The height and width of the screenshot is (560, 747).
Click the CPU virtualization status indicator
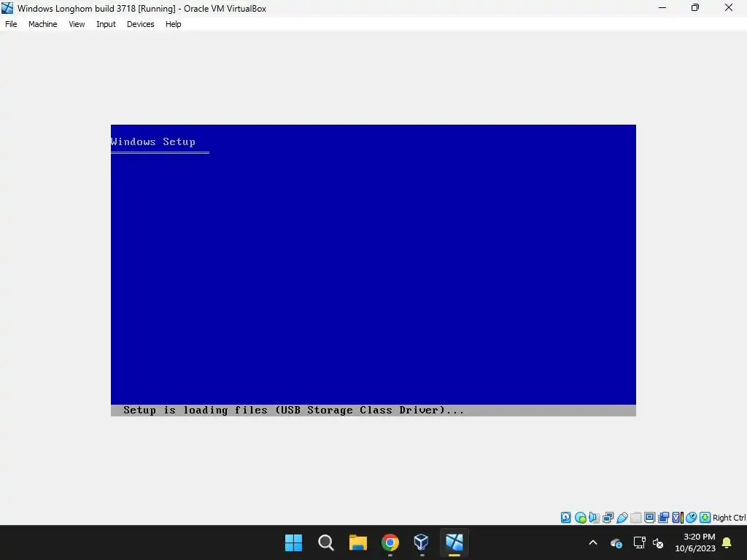(x=678, y=518)
